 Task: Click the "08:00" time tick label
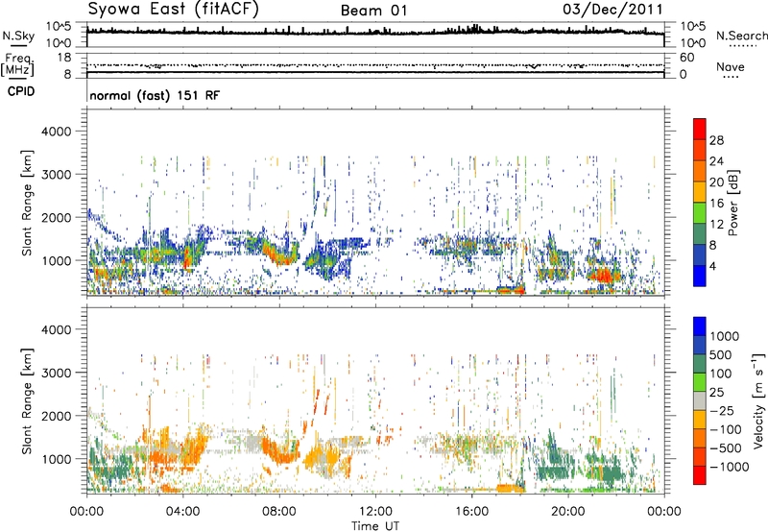tap(278, 512)
